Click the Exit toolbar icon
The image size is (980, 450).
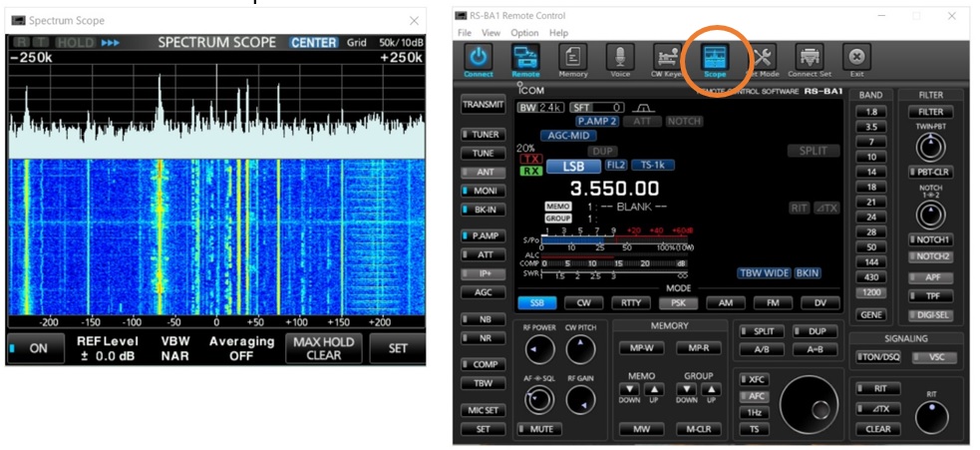(x=856, y=59)
